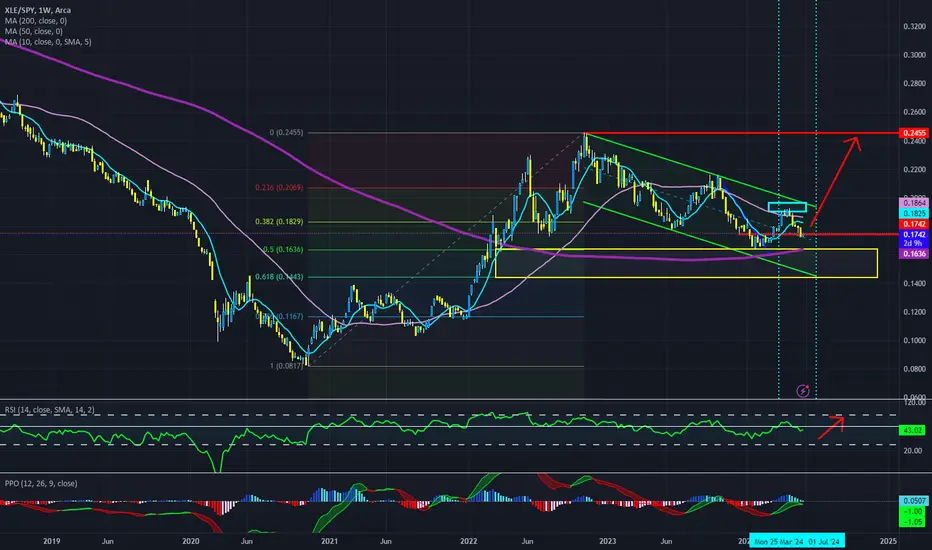Click 0.3200 on the price axis

(914, 26)
